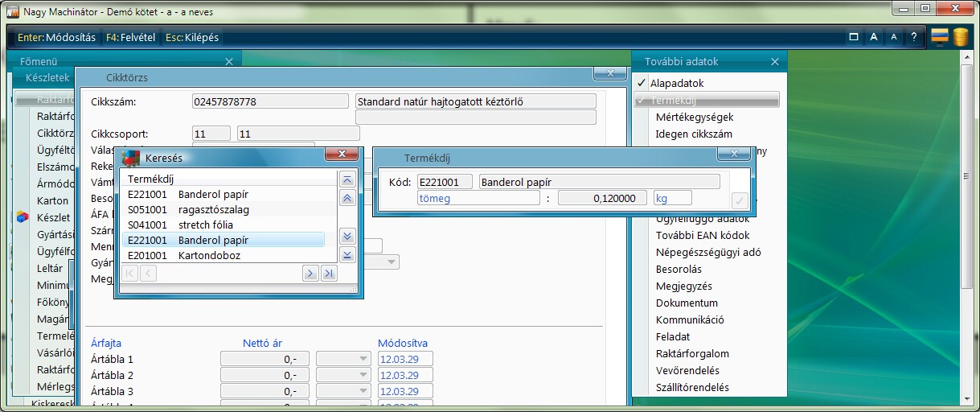Confirm with Termékdíj checkmark button
The height and width of the screenshot is (412, 980).
tap(740, 200)
